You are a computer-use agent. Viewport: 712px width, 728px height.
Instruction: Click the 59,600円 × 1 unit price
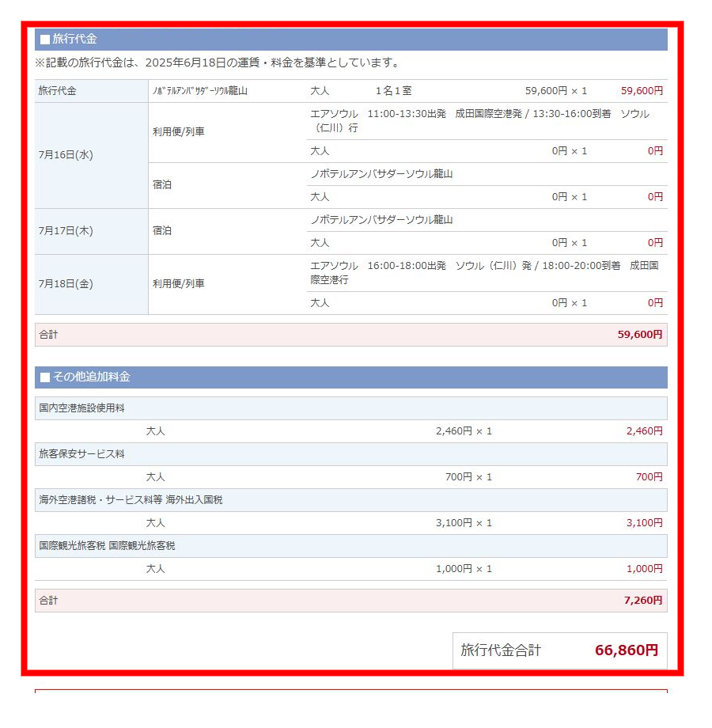(555, 91)
